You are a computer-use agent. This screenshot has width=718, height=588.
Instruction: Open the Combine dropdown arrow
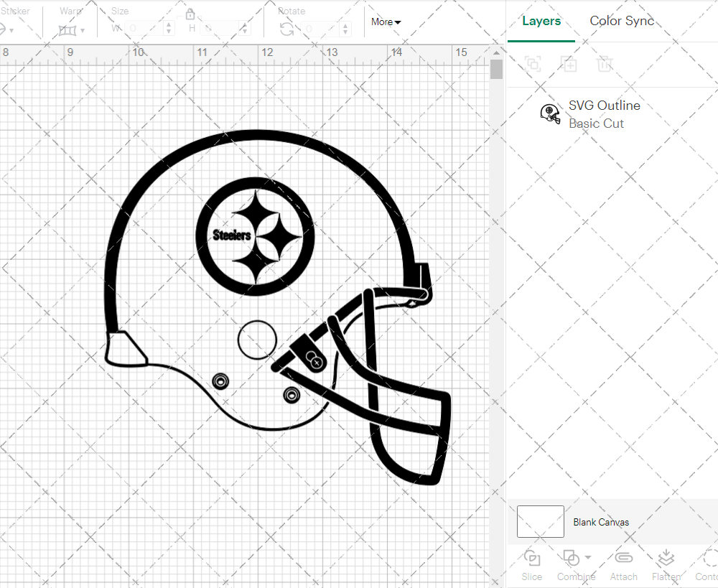click(589, 557)
